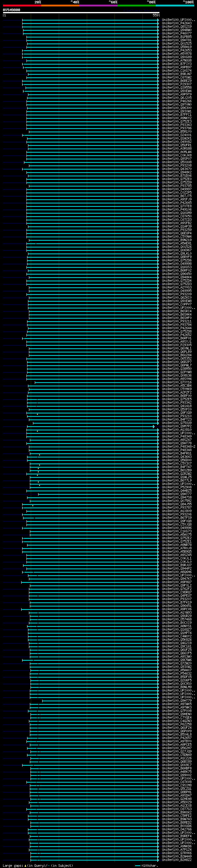Select the UniRef100_Q41418 hit label
This screenshot has width=197, height=868.
(x=177, y=406)
